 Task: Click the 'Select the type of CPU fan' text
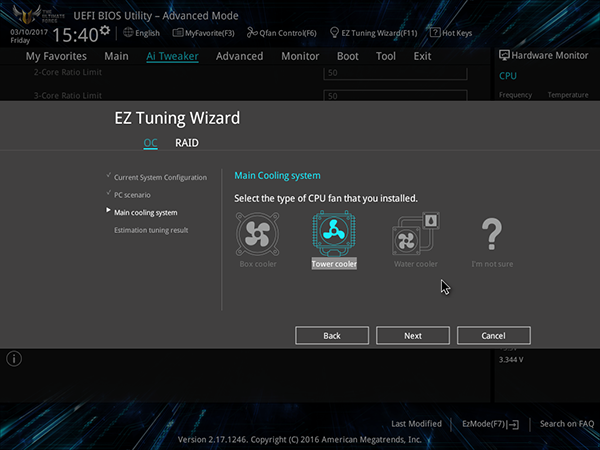click(x=326, y=198)
